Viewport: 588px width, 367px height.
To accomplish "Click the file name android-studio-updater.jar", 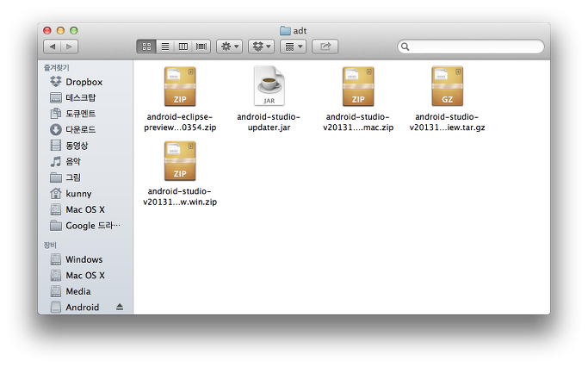I will click(x=269, y=122).
